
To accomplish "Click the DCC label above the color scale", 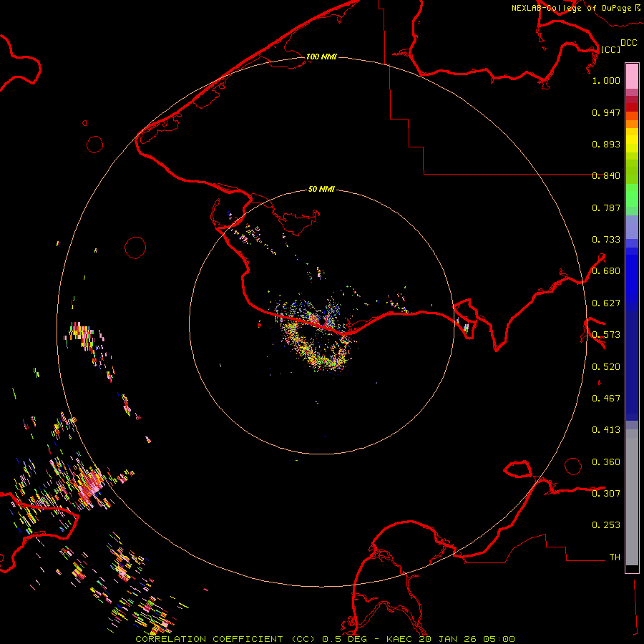I will pos(628,43).
